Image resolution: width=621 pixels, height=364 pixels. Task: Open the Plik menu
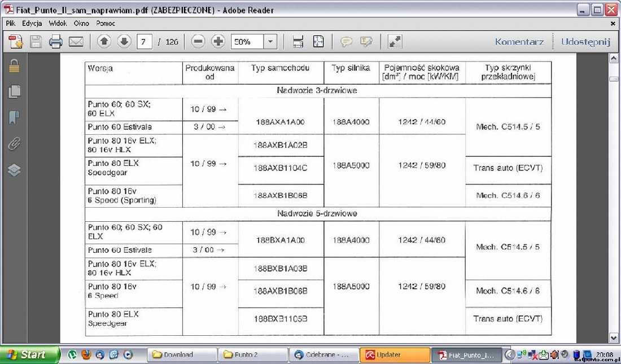(x=11, y=23)
